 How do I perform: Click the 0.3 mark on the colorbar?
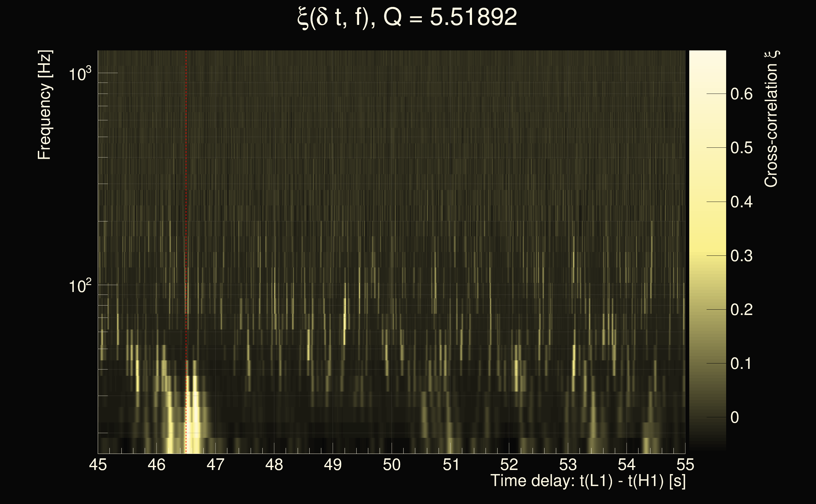pyautogui.click(x=741, y=256)
